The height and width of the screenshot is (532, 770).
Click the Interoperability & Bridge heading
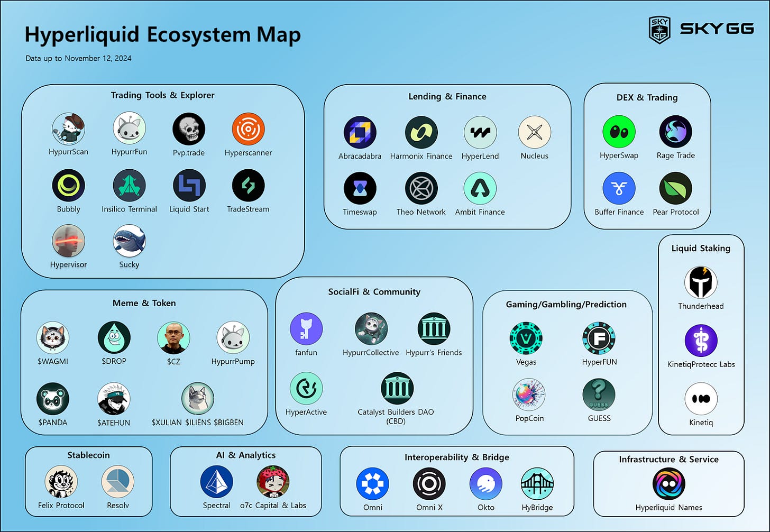pos(457,457)
